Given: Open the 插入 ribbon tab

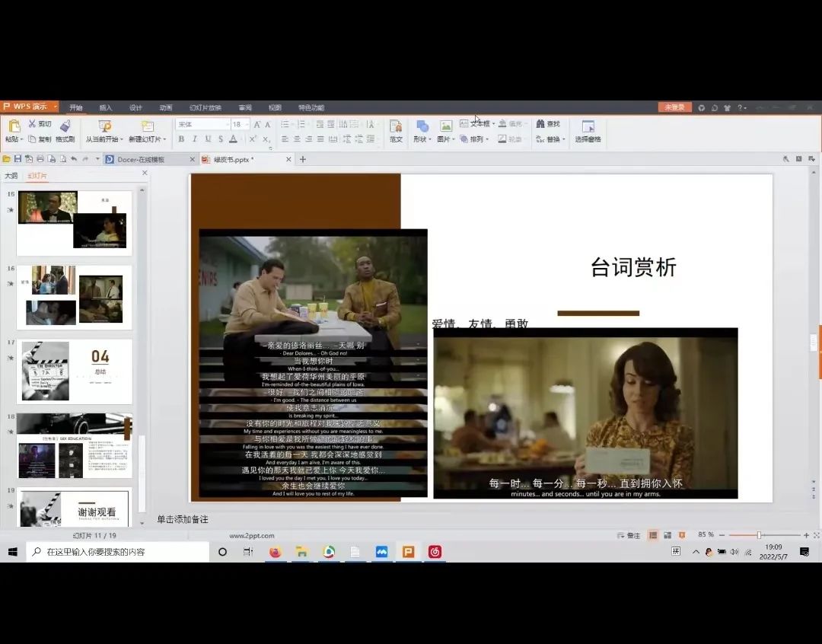Looking at the screenshot, I should coord(106,107).
